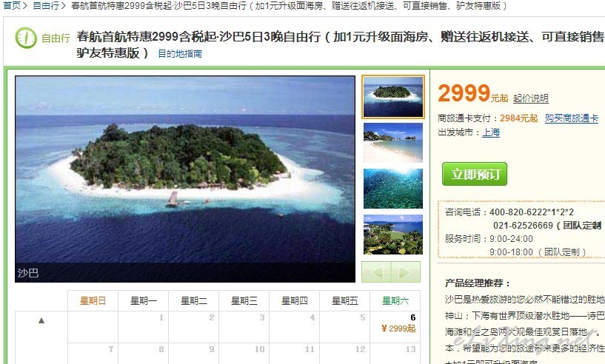The height and width of the screenshot is (364, 605).
Task: Select the resort garden thumbnail
Action: point(392,235)
